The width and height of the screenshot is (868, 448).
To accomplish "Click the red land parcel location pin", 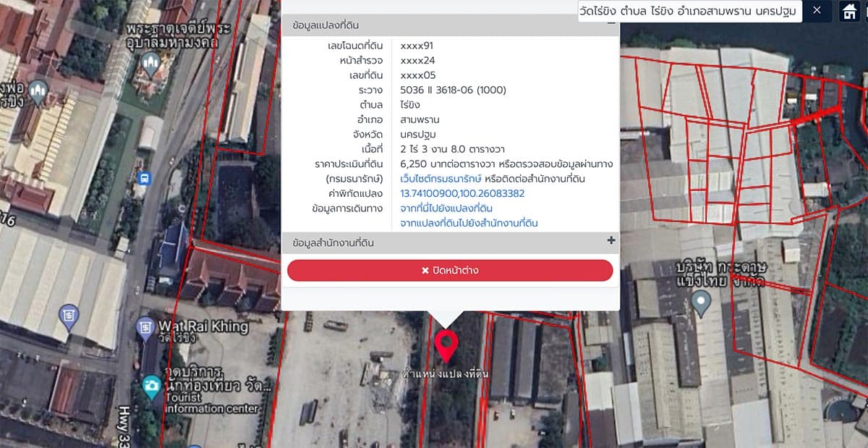I will 446,346.
